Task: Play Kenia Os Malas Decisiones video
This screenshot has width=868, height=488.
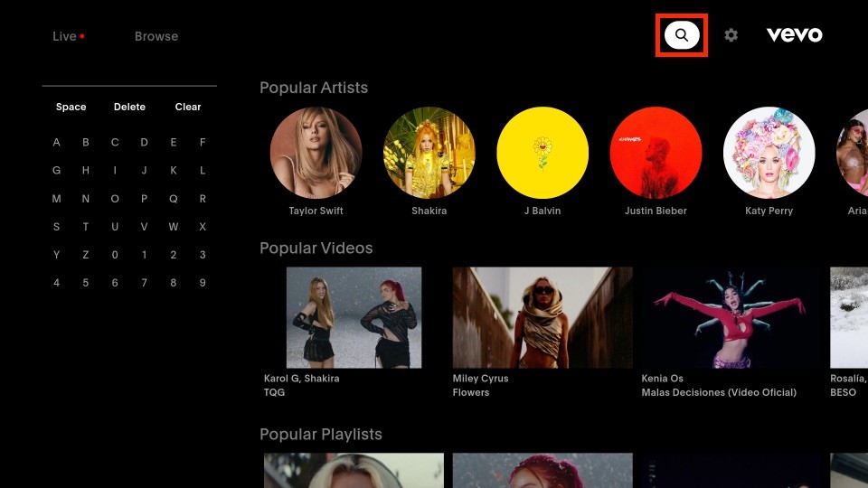Action: click(x=731, y=317)
